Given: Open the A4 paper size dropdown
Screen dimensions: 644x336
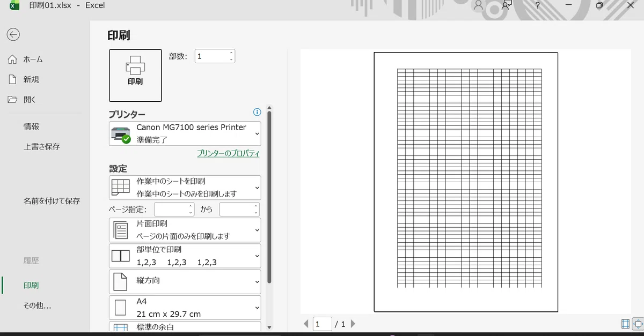Looking at the screenshot, I should [185, 308].
